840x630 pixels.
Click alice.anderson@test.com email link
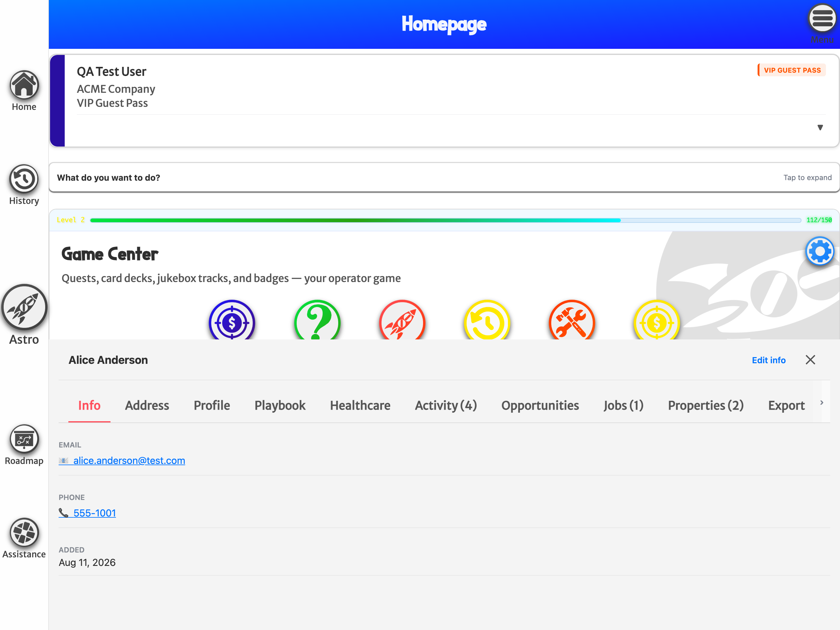click(129, 461)
